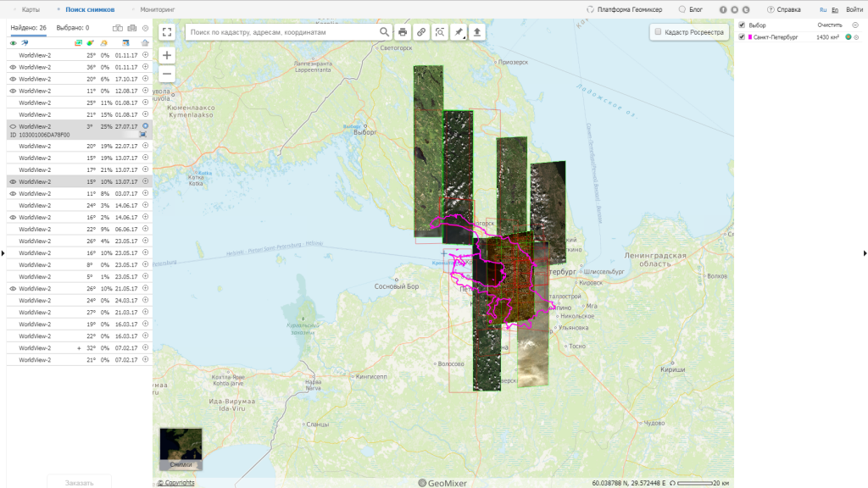Click the fullscreen map icon
Viewport: 868px width, 488px height.
[x=167, y=32]
